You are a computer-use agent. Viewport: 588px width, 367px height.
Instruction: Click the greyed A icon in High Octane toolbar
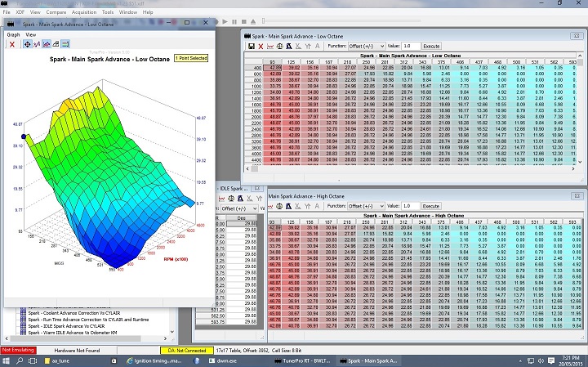pos(317,206)
